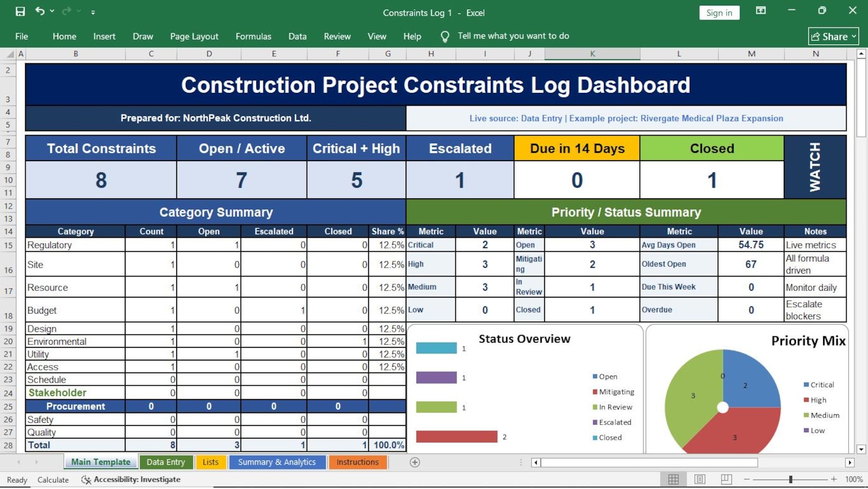Select the Main Template sheet tab
Viewport: 868px width, 489px height.
pyautogui.click(x=101, y=462)
